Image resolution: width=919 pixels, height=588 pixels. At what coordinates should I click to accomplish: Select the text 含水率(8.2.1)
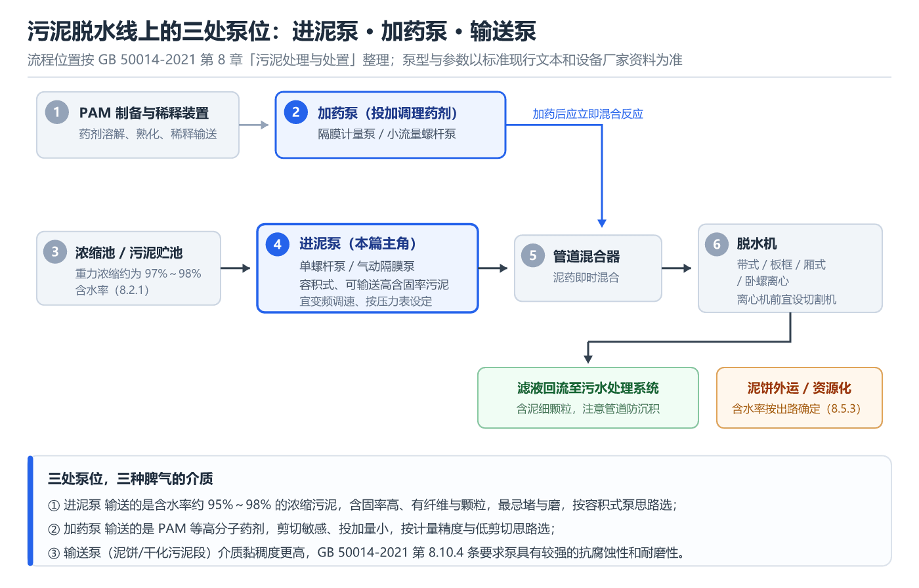point(112,290)
